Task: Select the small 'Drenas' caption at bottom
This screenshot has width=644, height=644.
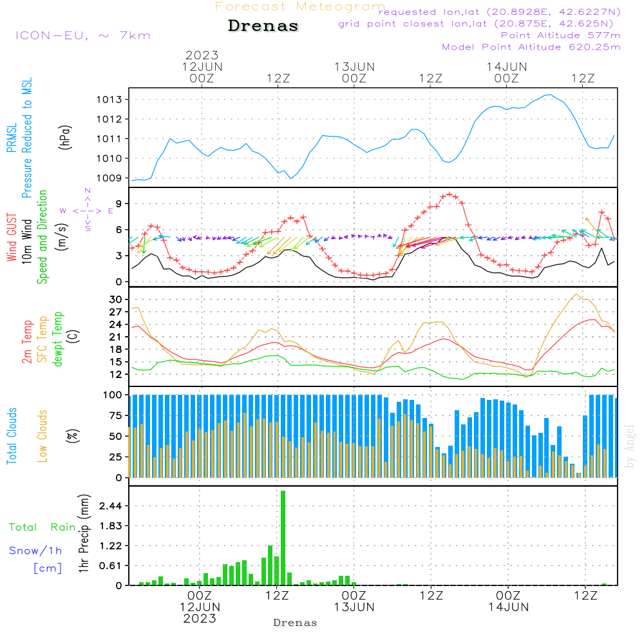Action: click(296, 623)
